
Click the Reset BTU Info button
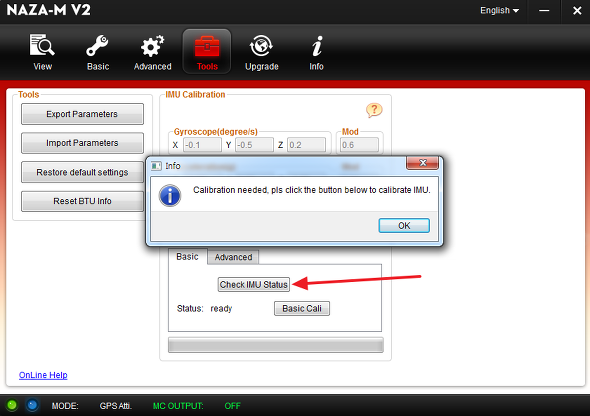pos(82,201)
